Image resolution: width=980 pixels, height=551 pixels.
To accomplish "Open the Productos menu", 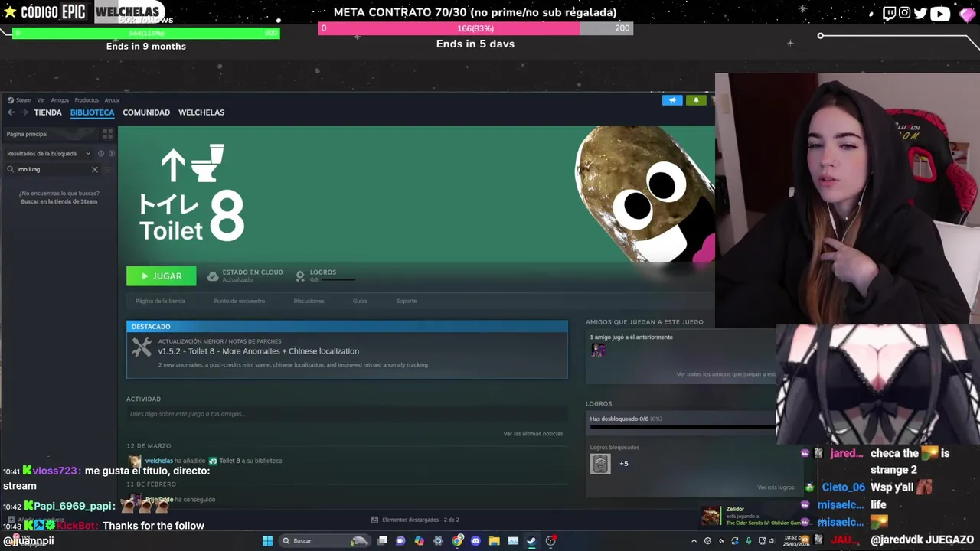I will tap(87, 100).
